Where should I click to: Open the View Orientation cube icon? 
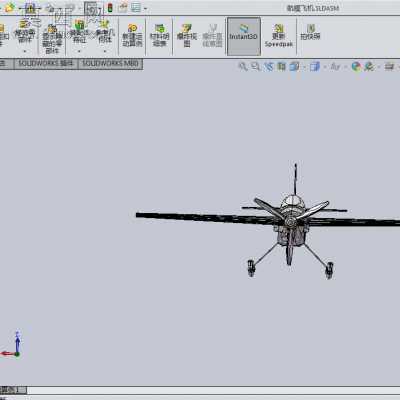click(x=294, y=67)
